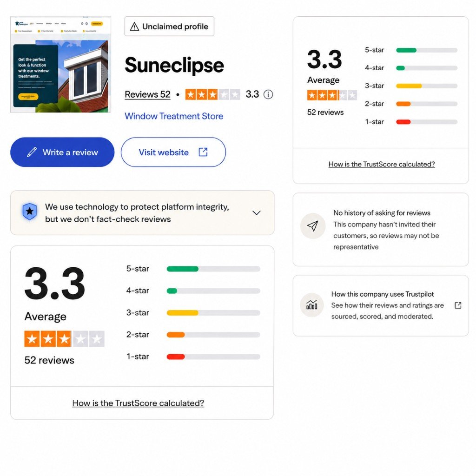Viewport: 476px width, 476px height.
Task: Click the 5-star label in the left card
Action: (x=138, y=269)
